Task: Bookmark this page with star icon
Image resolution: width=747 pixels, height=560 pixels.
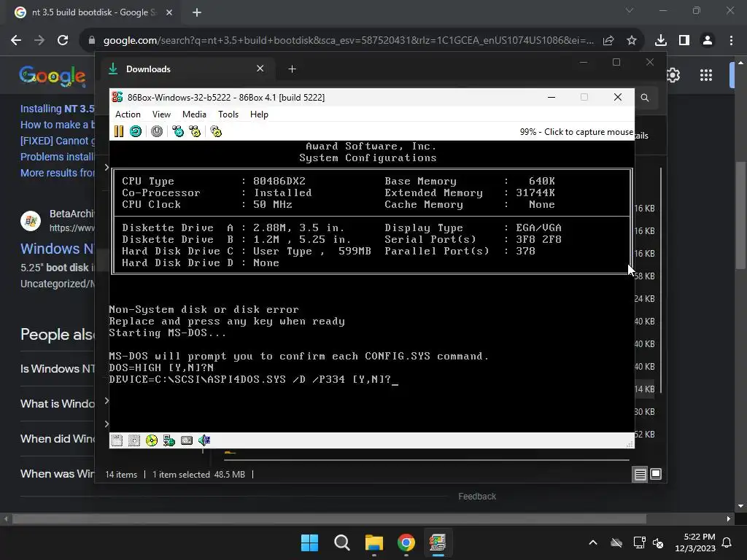Action: [632, 41]
